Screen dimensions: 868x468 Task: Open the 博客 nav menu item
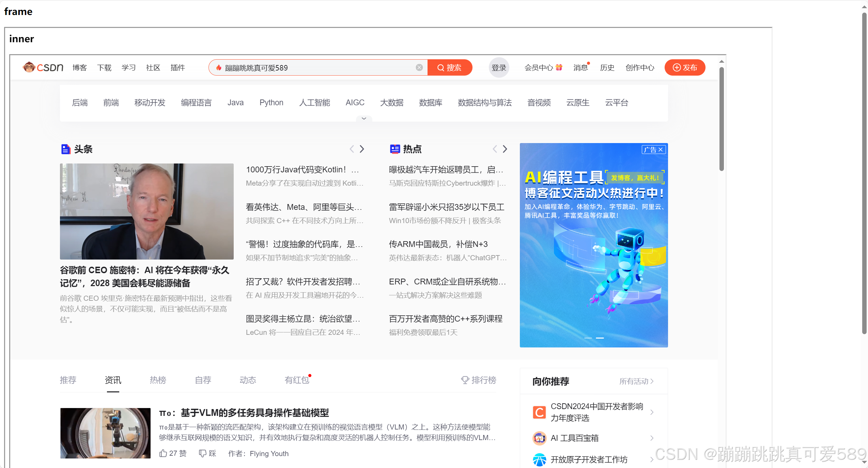click(80, 67)
